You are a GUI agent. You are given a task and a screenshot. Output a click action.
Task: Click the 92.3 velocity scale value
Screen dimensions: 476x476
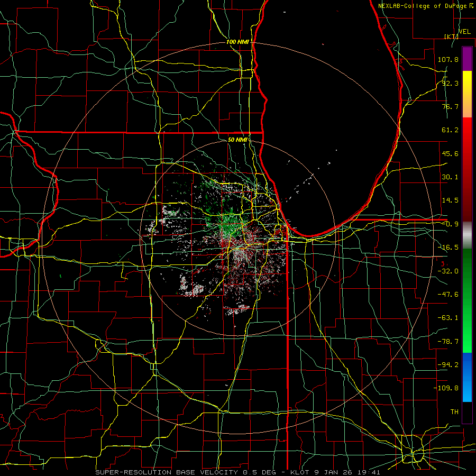450,83
